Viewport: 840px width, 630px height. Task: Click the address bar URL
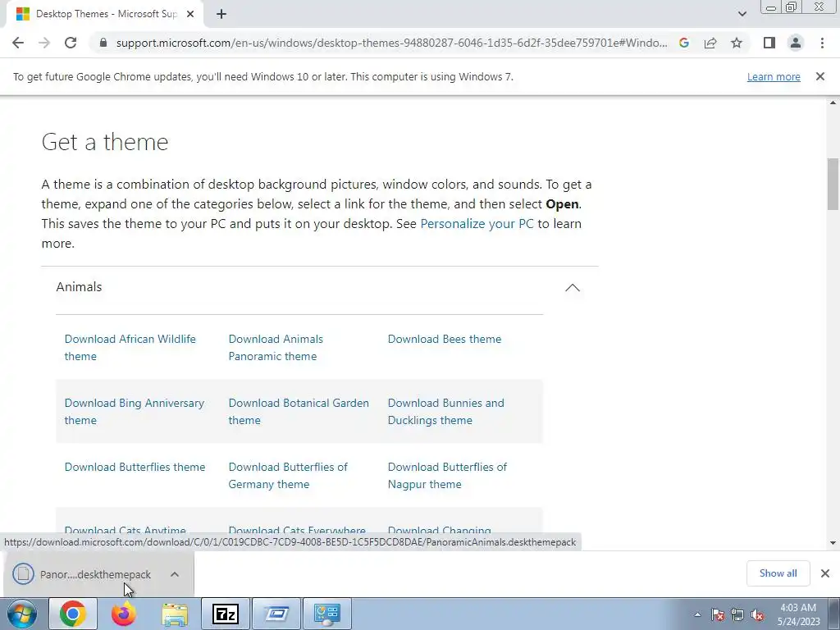[391, 43]
